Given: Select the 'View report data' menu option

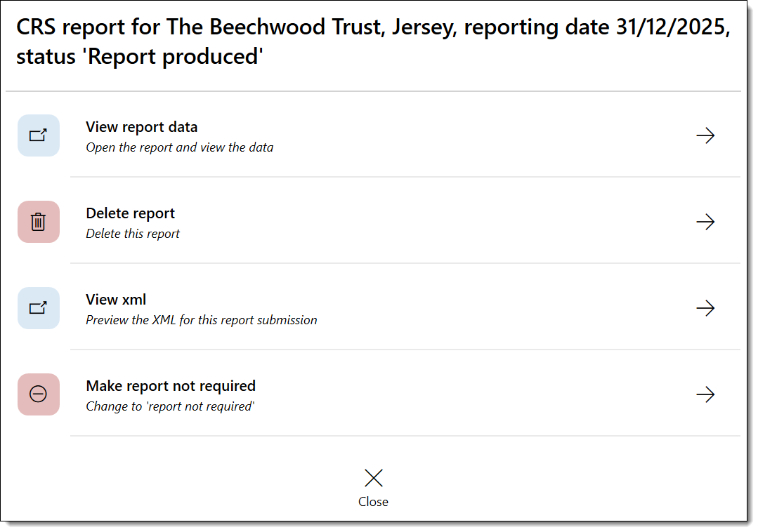Looking at the screenshot, I should tap(141, 127).
